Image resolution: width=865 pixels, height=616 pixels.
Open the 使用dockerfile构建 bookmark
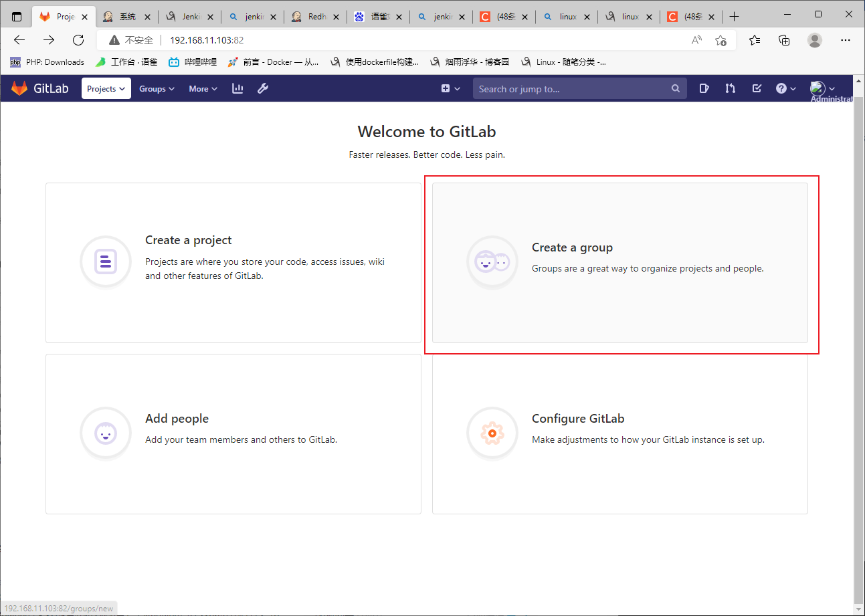375,62
